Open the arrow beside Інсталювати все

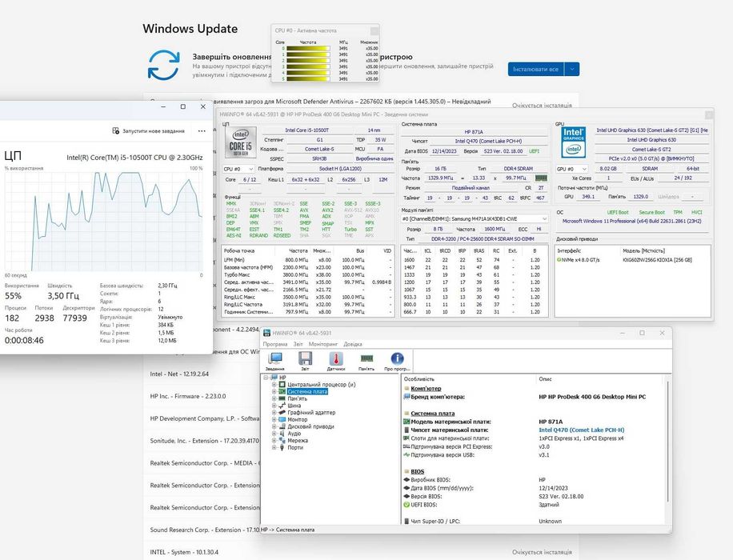(x=572, y=69)
